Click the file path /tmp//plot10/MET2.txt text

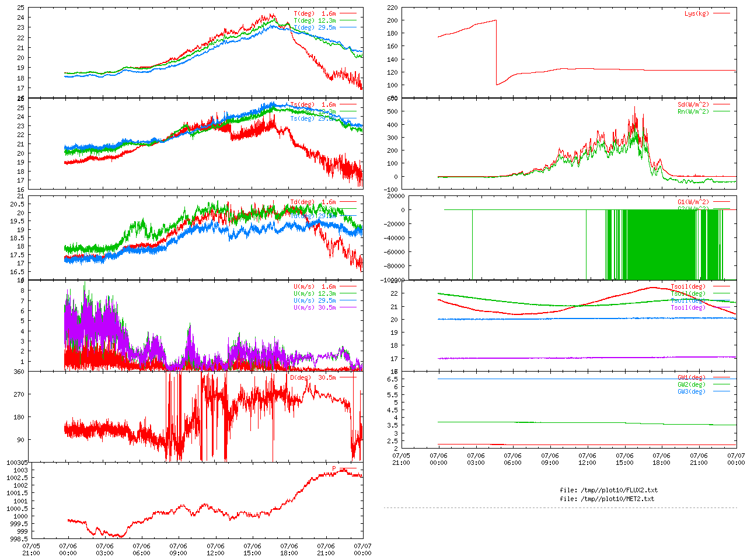[x=607, y=499]
